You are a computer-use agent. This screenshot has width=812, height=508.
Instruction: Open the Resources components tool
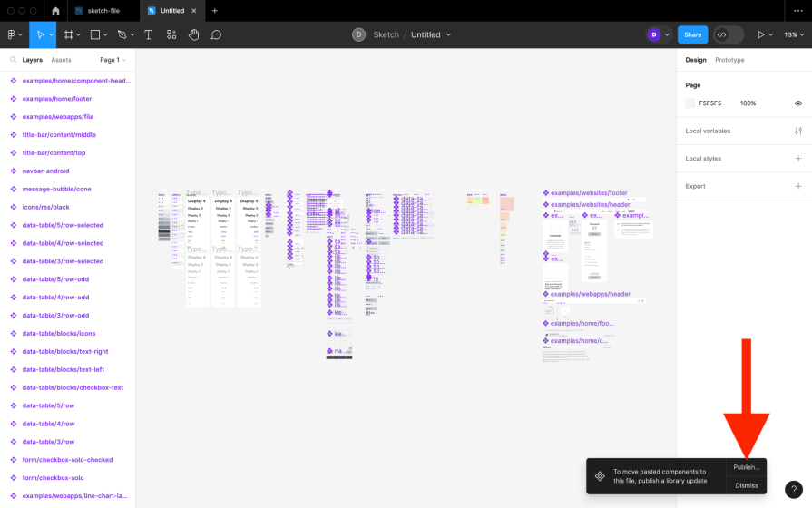(171, 34)
